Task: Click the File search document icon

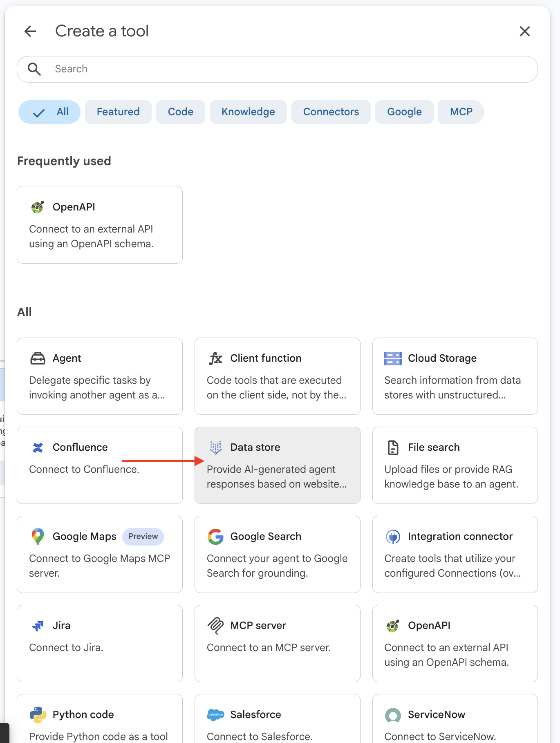Action: point(393,448)
